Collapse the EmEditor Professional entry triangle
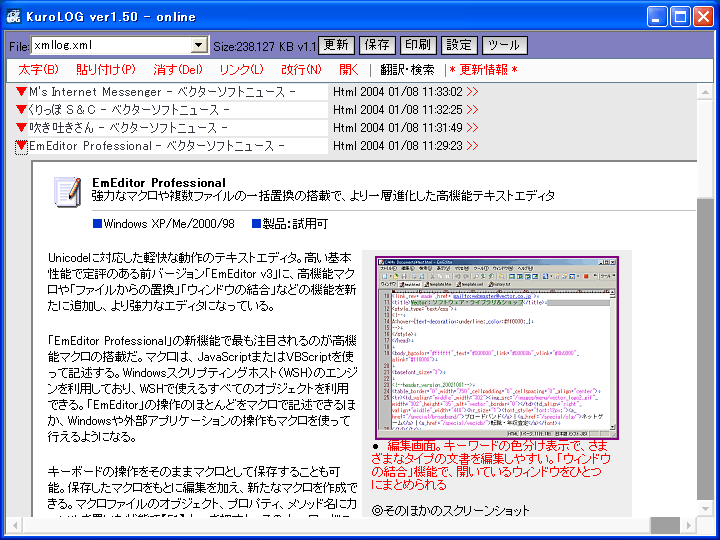Screen dimensions: 720x540 click(x=21, y=146)
